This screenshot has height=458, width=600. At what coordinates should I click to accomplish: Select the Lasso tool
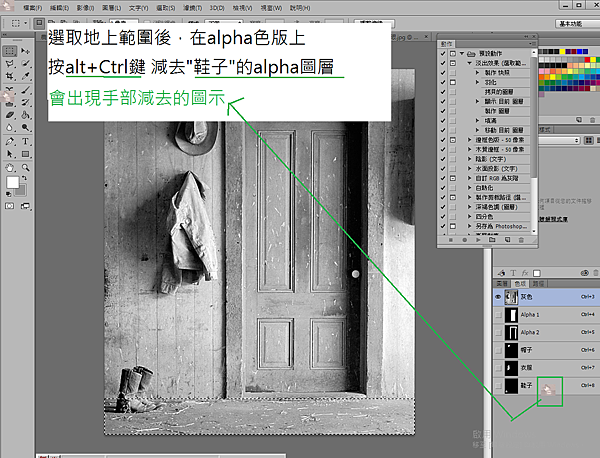pyautogui.click(x=10, y=64)
